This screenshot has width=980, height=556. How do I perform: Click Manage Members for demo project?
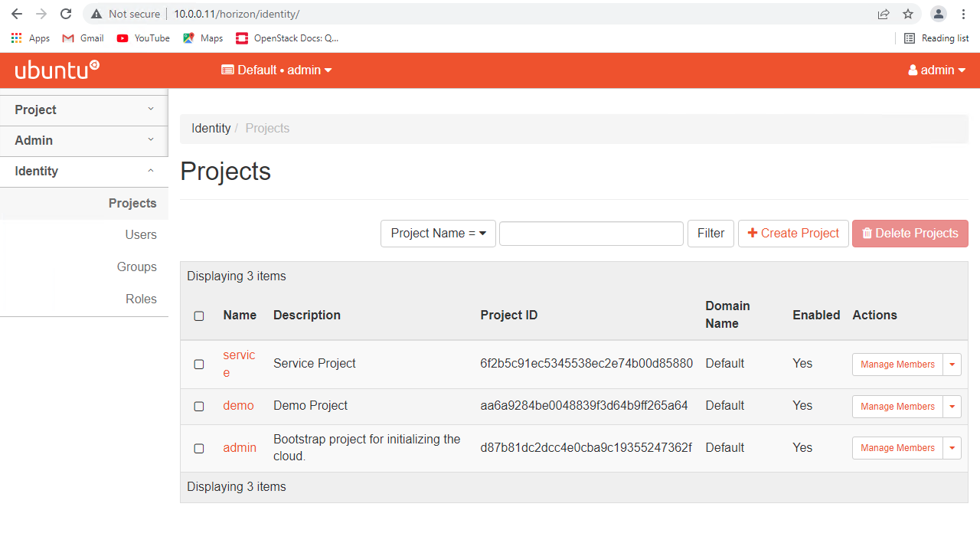[897, 407]
